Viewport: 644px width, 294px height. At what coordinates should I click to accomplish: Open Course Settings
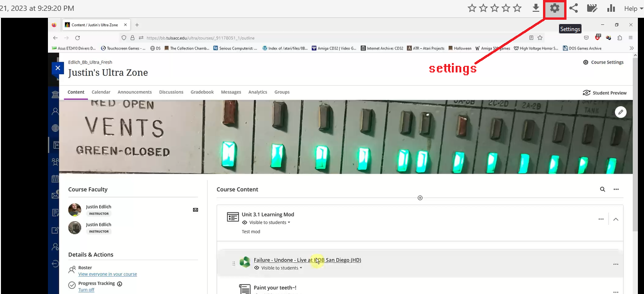click(x=603, y=62)
